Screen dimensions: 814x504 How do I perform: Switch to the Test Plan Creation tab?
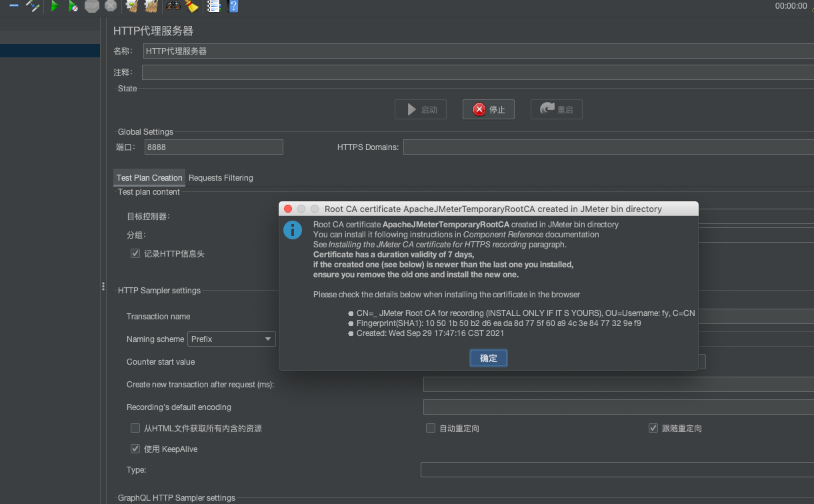tap(149, 178)
